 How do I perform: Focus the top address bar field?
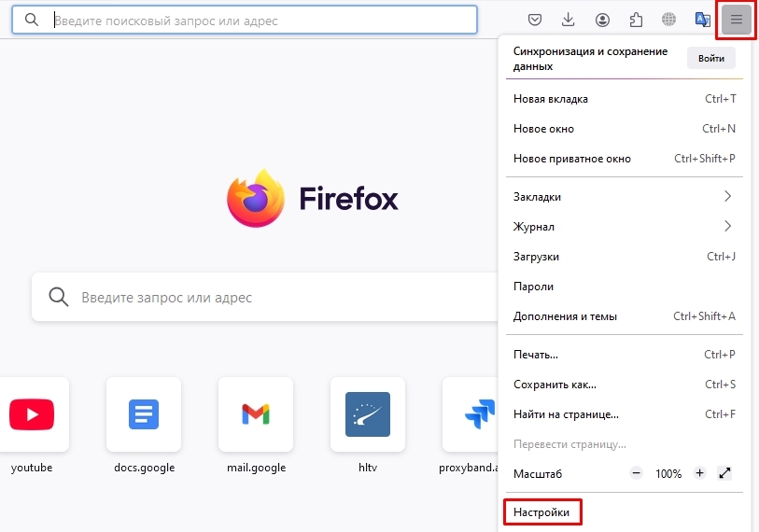[x=245, y=20]
